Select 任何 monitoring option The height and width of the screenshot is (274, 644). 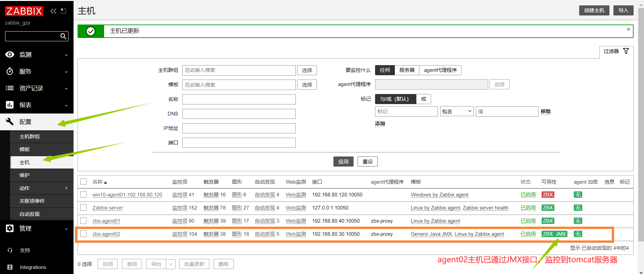pos(385,70)
